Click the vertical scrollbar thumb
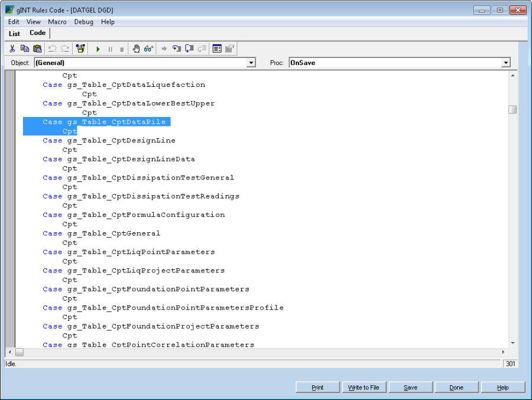This screenshot has width=532, height=400. 512,109
